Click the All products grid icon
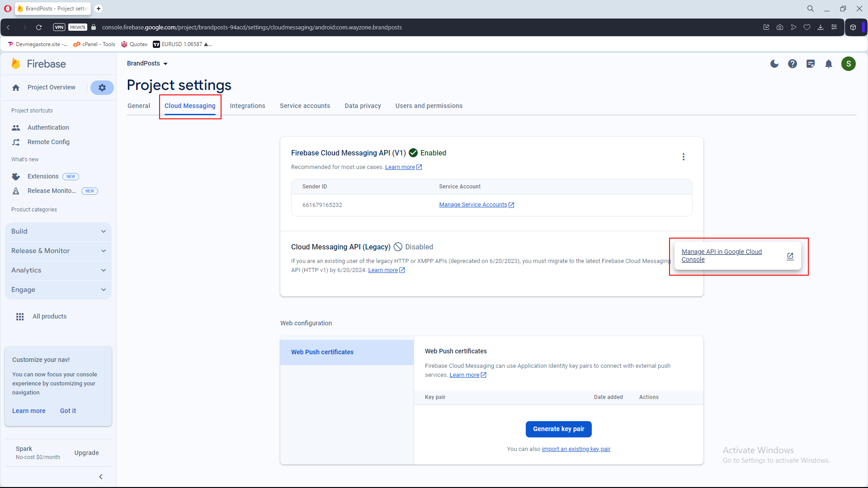 (x=20, y=316)
